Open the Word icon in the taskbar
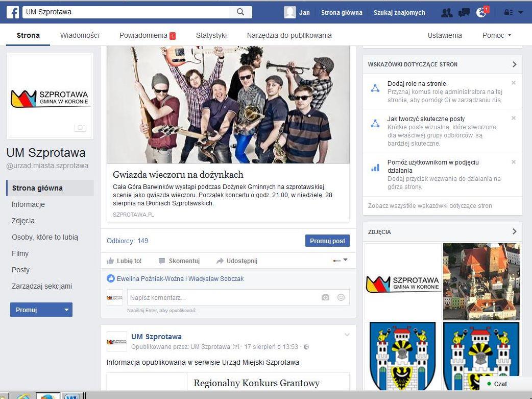This screenshot has height=399, width=532. point(71,396)
